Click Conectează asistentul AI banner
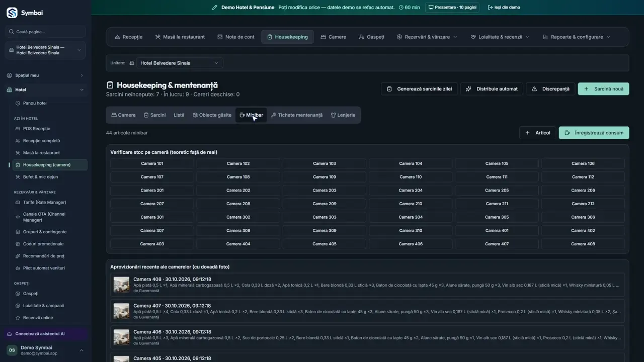Image resolution: width=644 pixels, height=362 pixels. pyautogui.click(x=45, y=334)
